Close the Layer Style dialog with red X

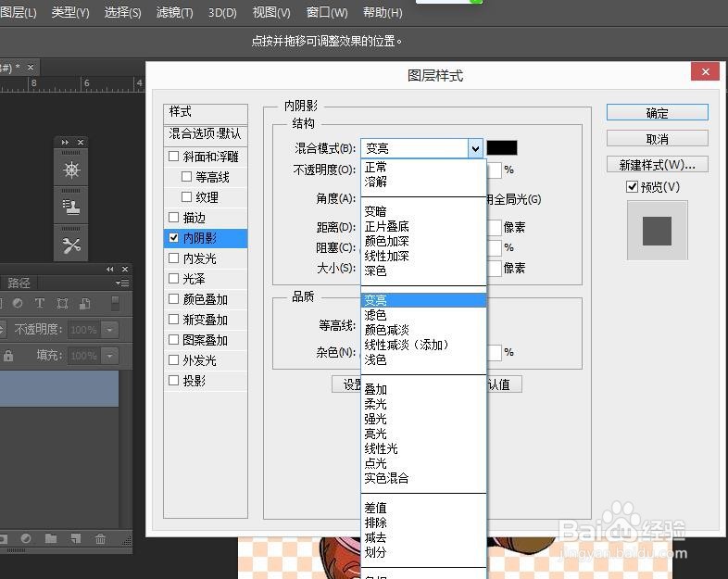(x=705, y=71)
